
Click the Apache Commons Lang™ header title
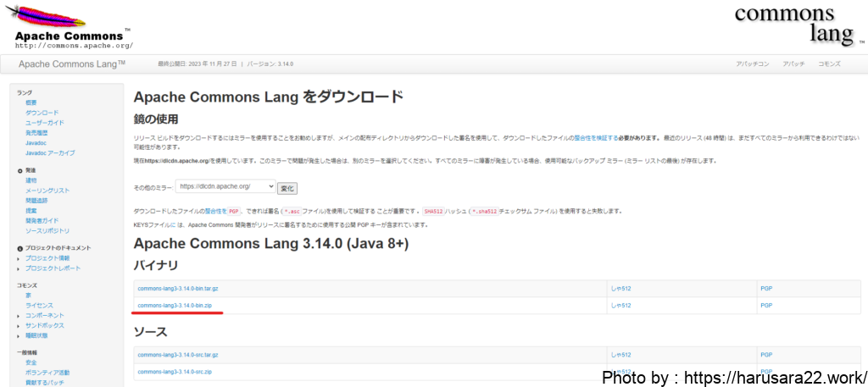click(72, 64)
